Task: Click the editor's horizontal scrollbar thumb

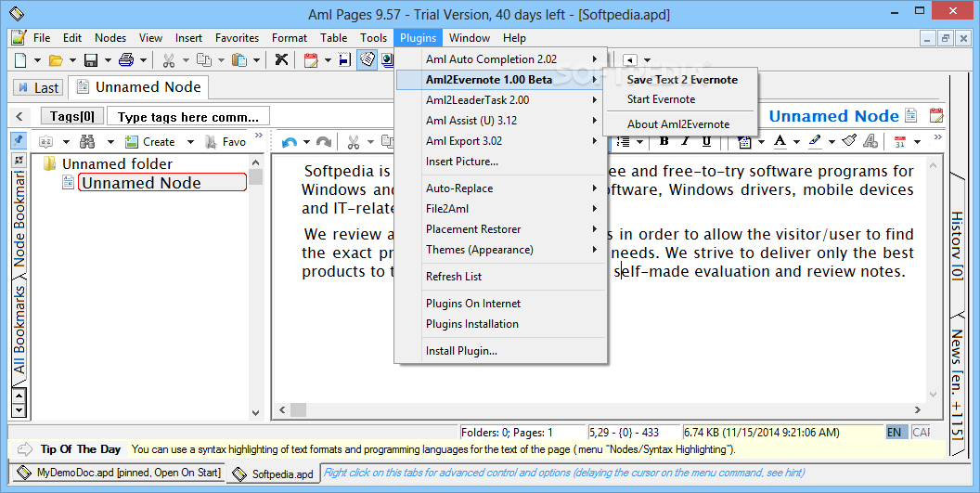Action: 299,409
